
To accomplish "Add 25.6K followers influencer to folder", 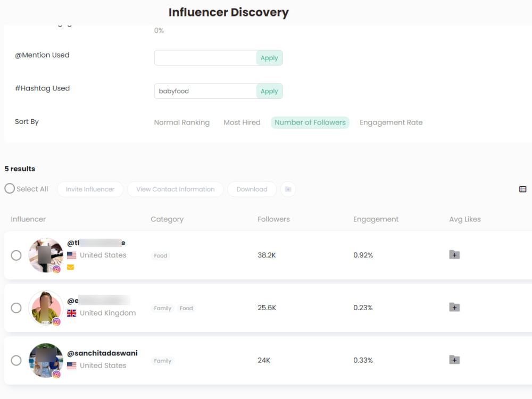I will tap(454, 307).
